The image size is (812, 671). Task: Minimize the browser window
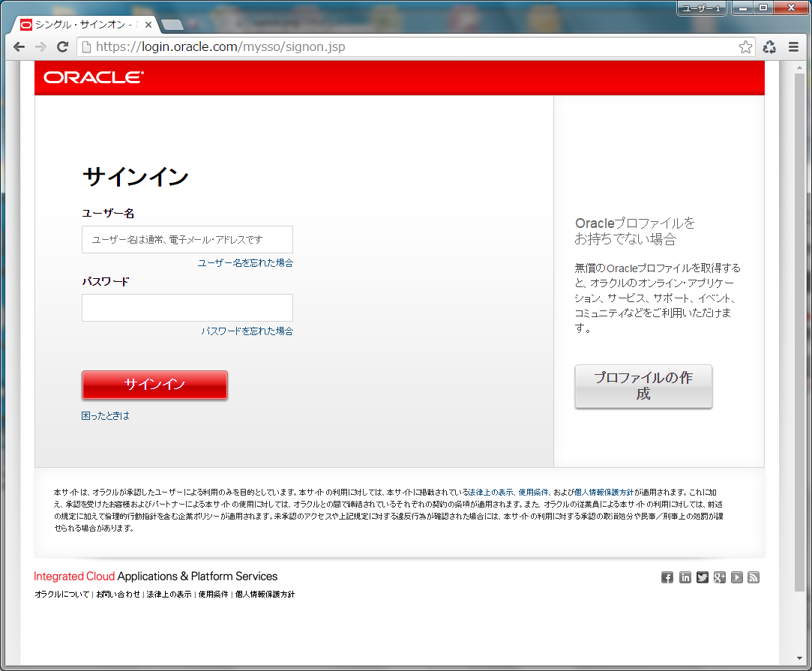pyautogui.click(x=742, y=8)
